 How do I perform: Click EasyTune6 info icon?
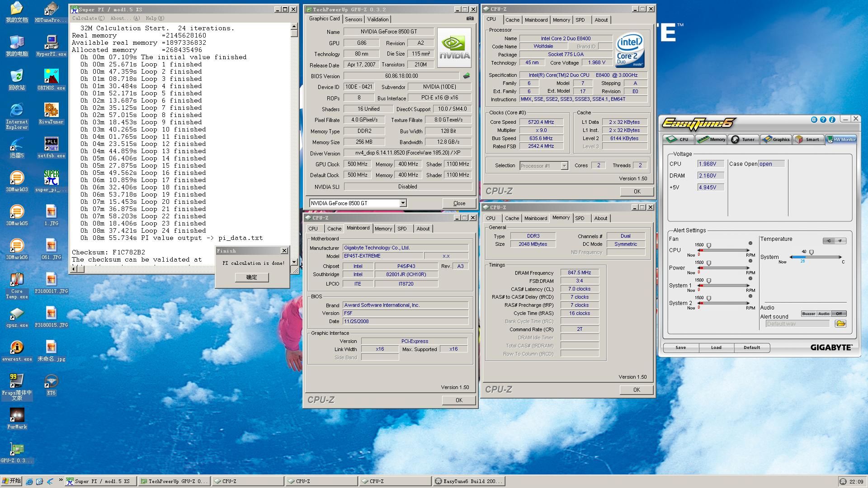point(832,120)
